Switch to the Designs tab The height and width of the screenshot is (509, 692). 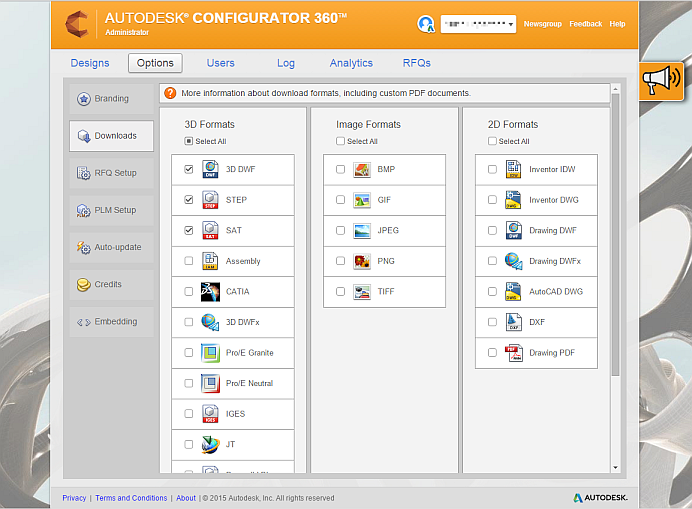[x=90, y=63]
